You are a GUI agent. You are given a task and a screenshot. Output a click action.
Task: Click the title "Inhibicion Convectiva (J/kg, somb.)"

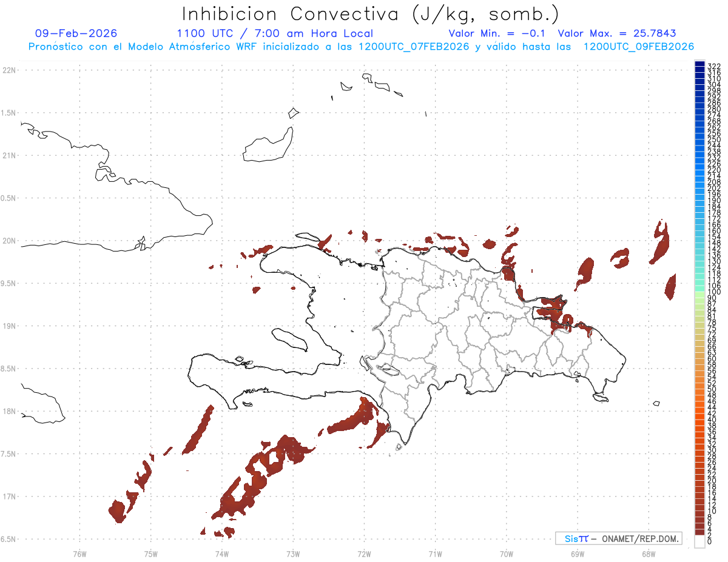pyautogui.click(x=371, y=14)
